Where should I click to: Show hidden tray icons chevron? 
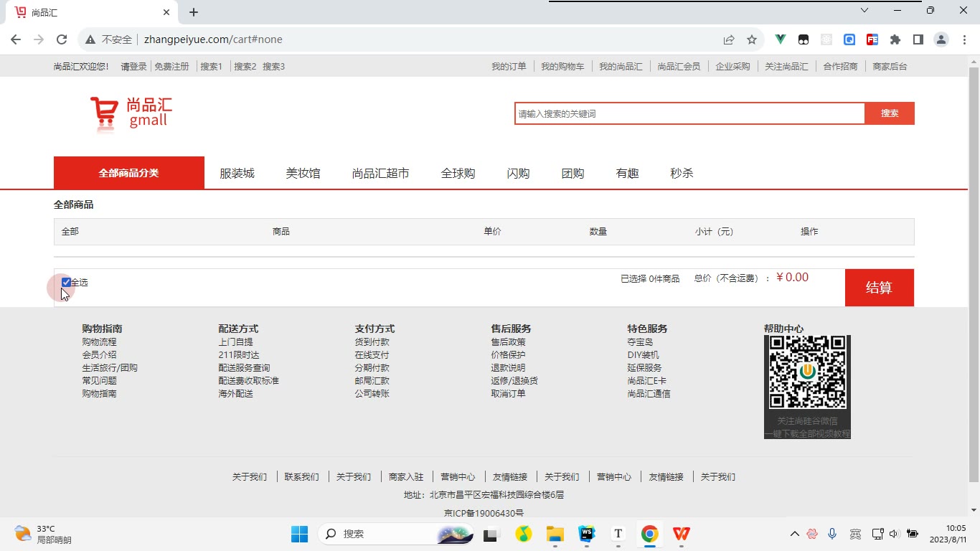click(795, 534)
